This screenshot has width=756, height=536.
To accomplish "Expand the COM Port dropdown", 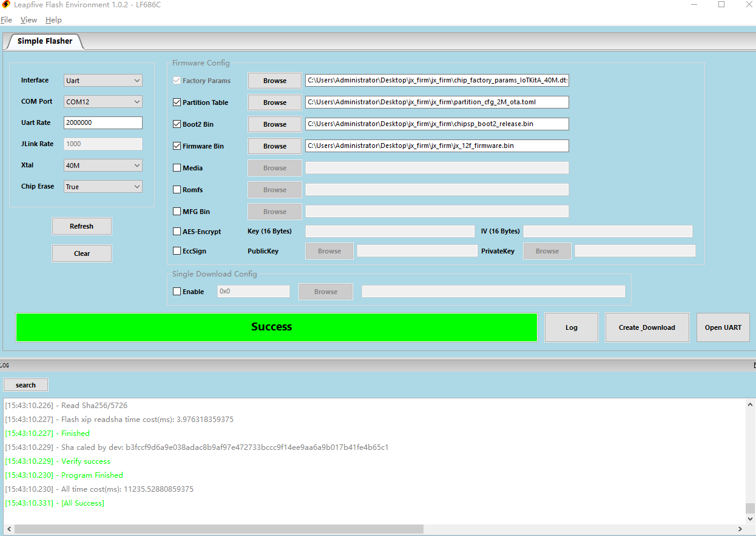I will pos(103,102).
